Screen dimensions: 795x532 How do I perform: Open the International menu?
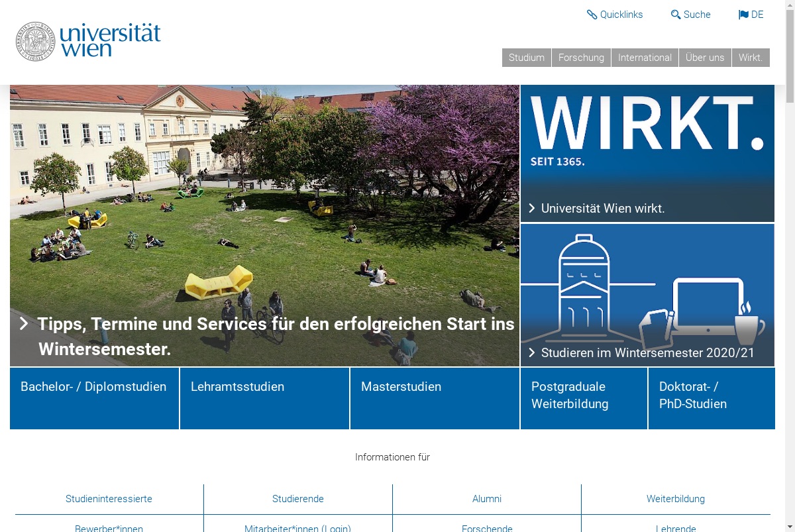pos(645,58)
